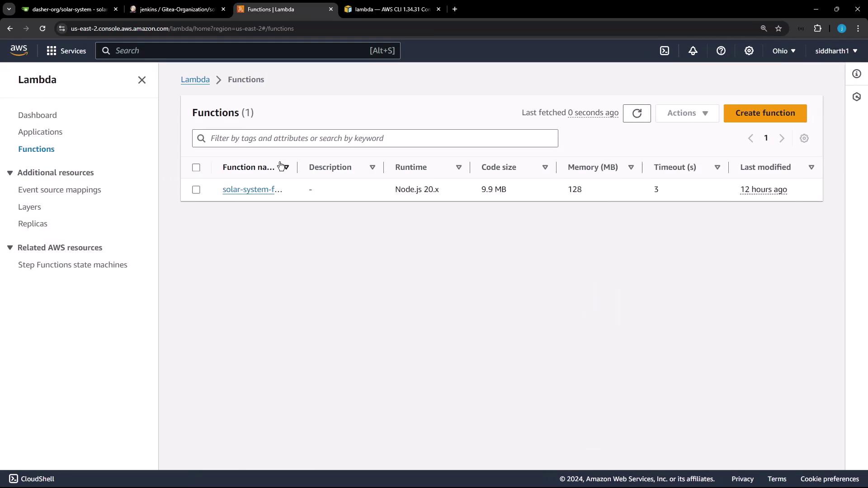Collapse the Additional resources section
Screen dimensions: 868x488
pyautogui.click(x=10, y=173)
